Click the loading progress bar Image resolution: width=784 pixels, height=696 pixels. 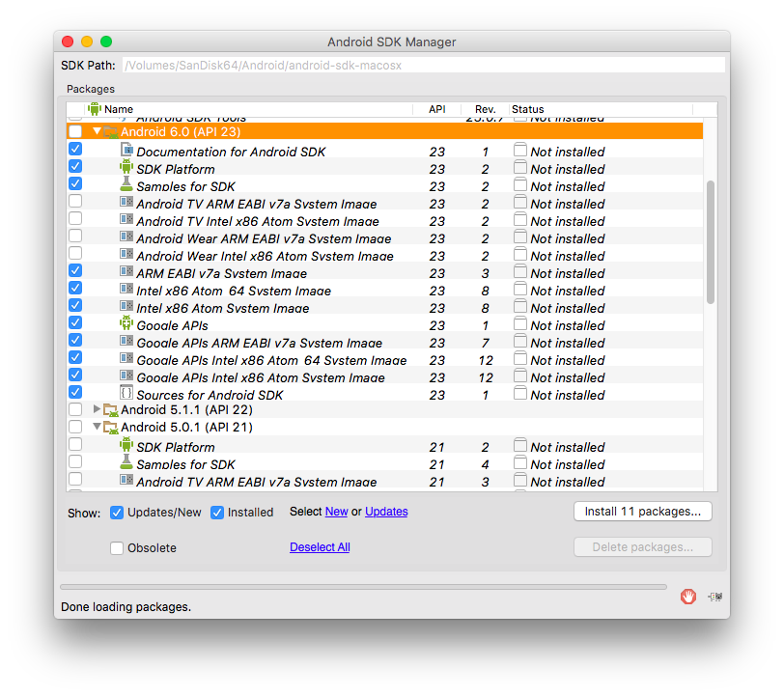tap(363, 587)
